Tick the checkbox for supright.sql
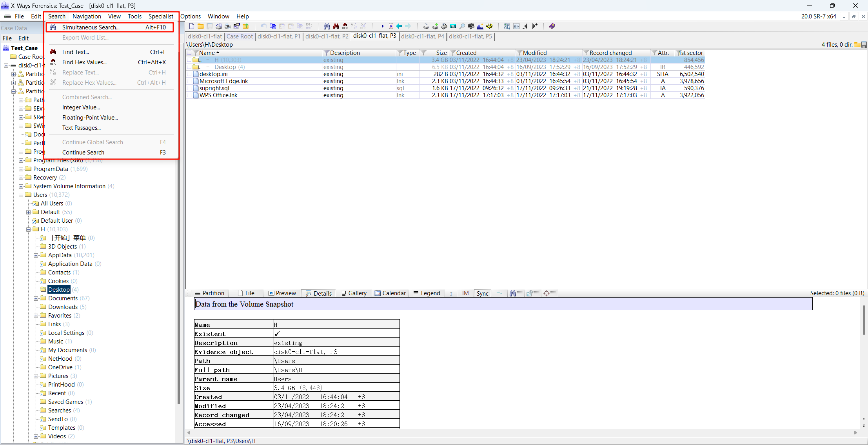Screen dimensions: 868x445 (x=189, y=88)
